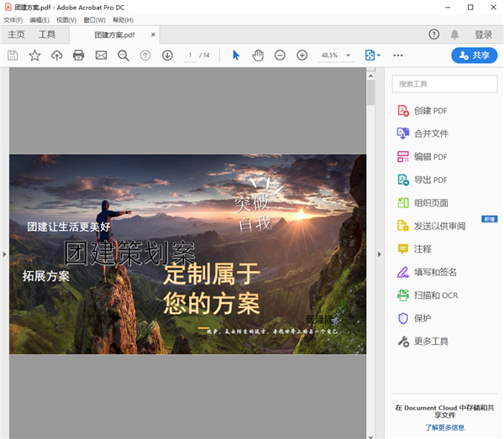Open the 文件(F) menu

[x=13, y=19]
